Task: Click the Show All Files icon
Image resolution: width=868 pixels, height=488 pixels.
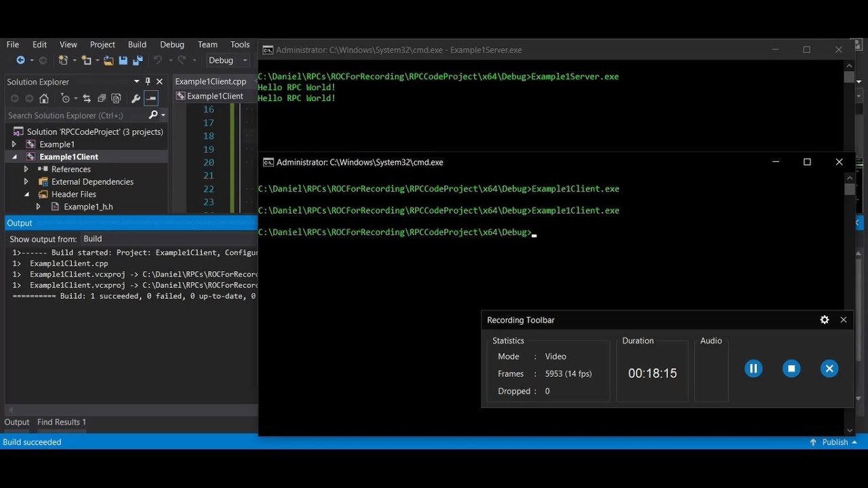Action: (117, 99)
